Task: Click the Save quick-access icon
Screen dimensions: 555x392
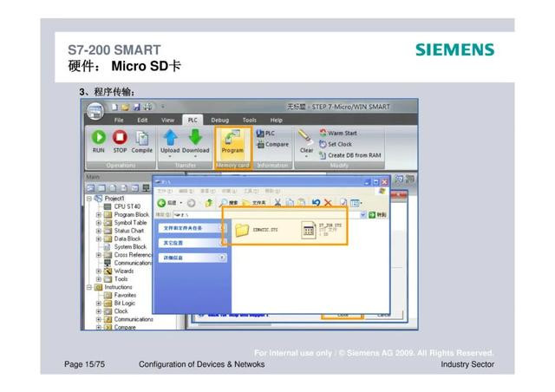Action: click(x=137, y=107)
